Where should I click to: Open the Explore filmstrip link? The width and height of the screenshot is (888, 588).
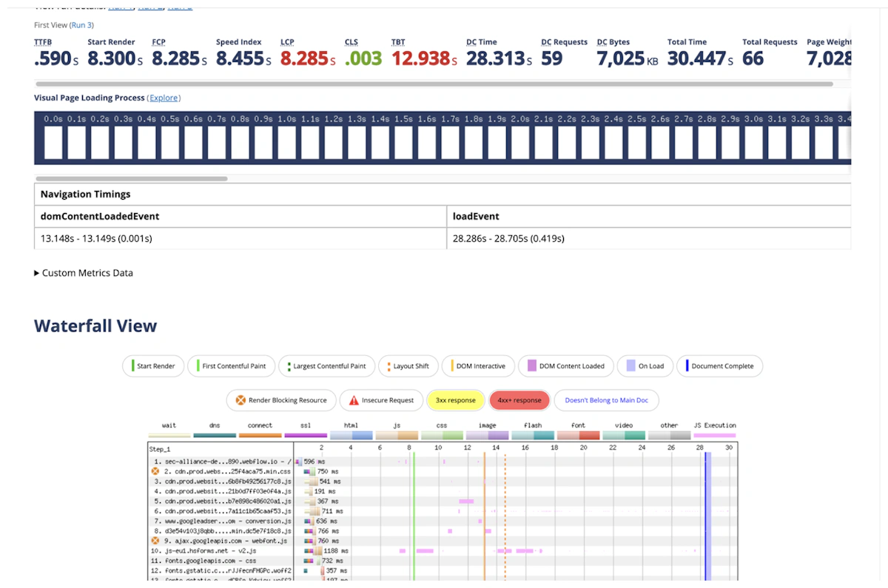164,98
